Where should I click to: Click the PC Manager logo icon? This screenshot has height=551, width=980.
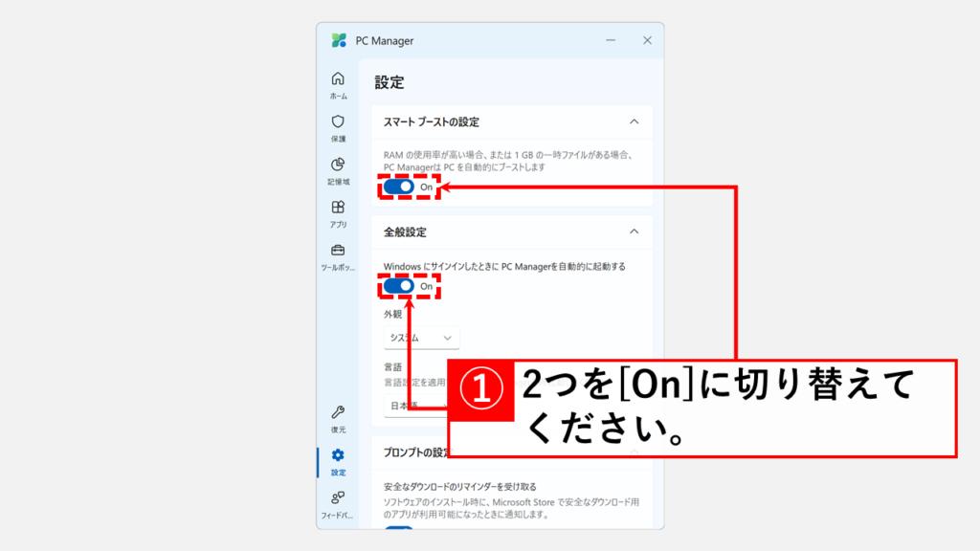pos(339,40)
